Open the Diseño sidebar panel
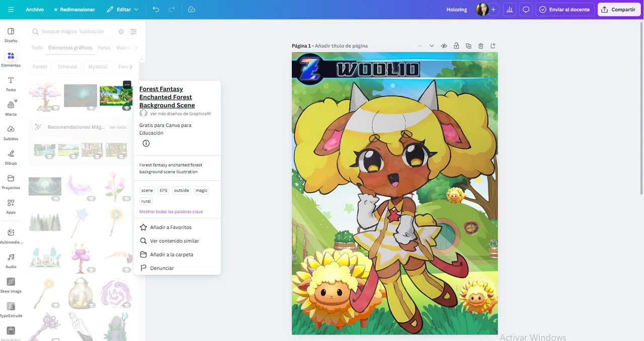Image resolution: width=644 pixels, height=341 pixels. pyautogui.click(x=11, y=35)
